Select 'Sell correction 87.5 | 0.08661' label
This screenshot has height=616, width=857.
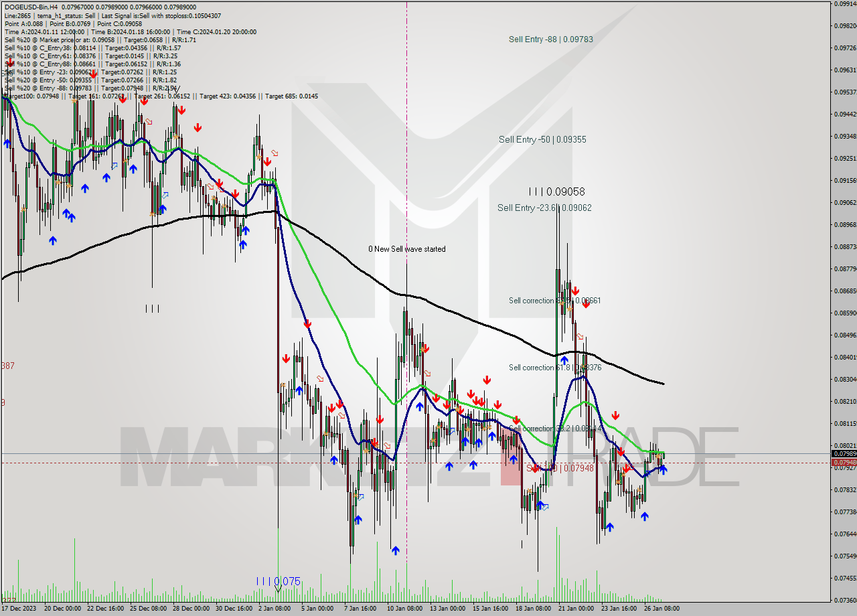tap(554, 301)
